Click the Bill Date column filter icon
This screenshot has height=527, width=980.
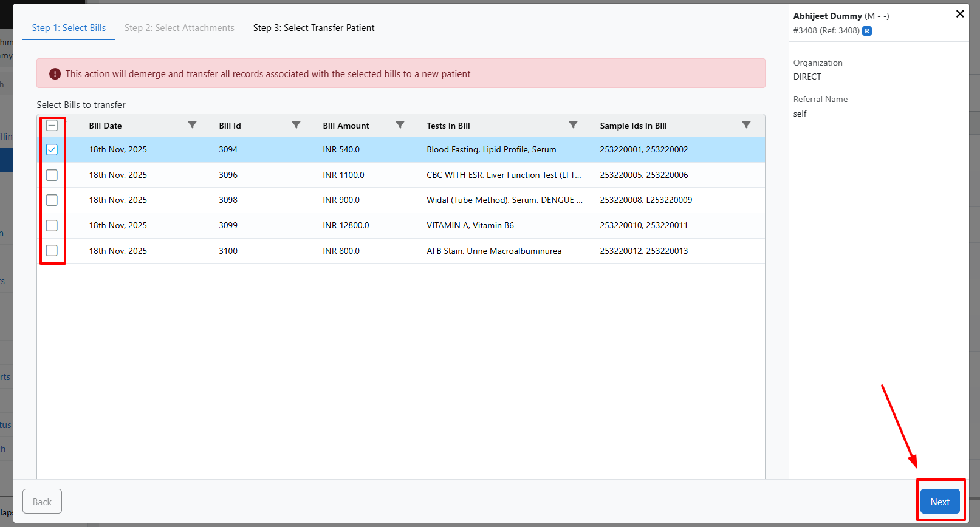pyautogui.click(x=192, y=125)
